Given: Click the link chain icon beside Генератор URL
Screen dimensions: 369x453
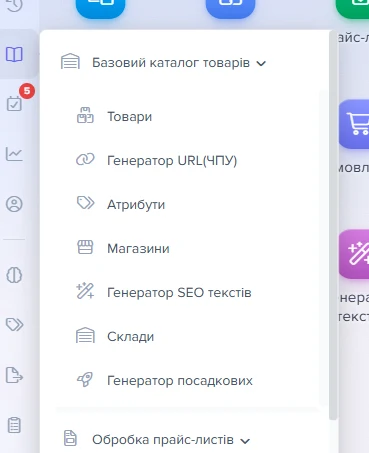Looking at the screenshot, I should 85,160.
